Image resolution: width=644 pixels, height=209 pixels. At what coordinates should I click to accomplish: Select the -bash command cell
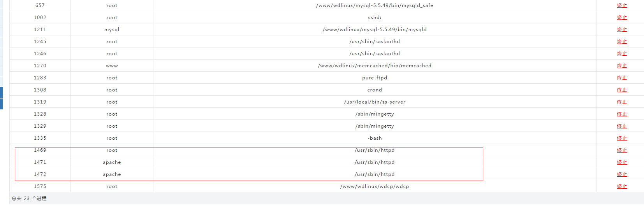click(375, 138)
